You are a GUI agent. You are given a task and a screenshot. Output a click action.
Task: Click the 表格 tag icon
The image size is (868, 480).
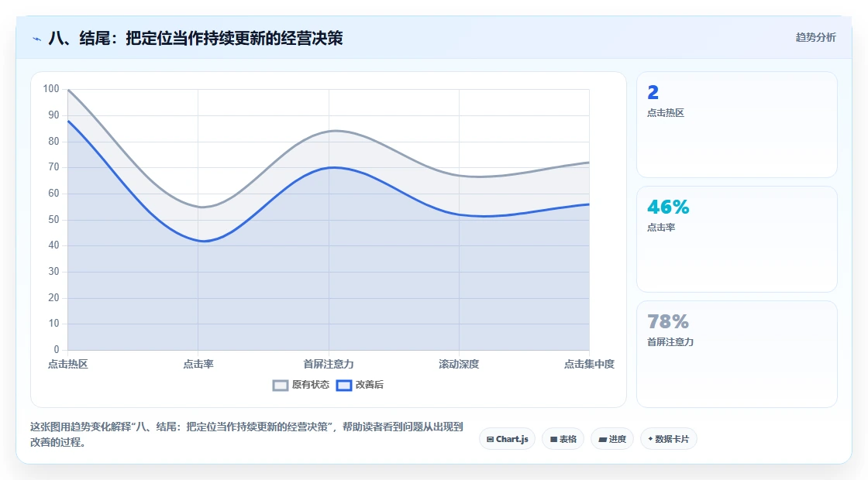pos(553,440)
